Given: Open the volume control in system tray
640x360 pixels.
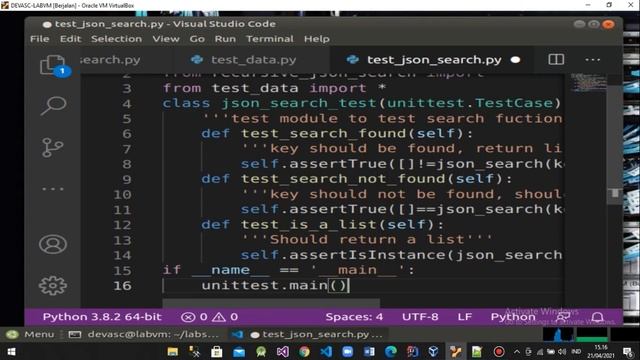Looking at the screenshot, I should 562,351.
